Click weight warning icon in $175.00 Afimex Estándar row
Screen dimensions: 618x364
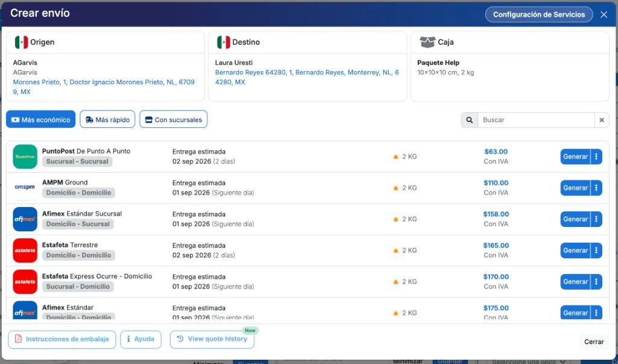click(396, 313)
